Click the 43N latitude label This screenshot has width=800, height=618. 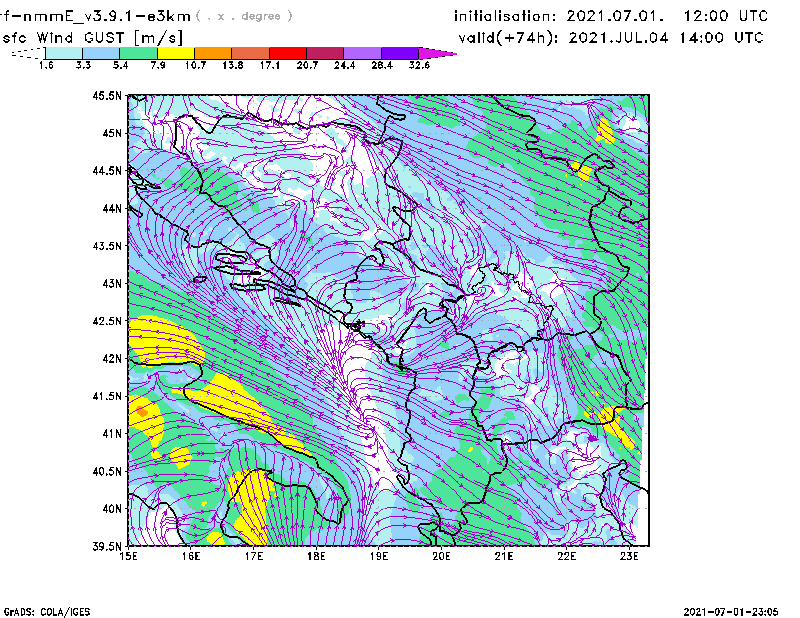coord(112,283)
